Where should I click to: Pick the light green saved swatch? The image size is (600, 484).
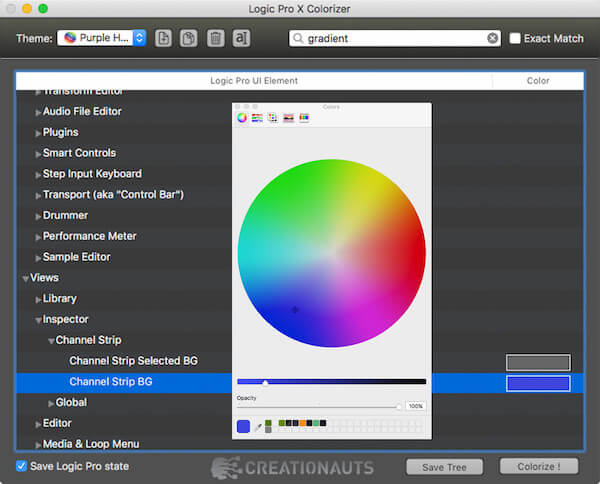pyautogui.click(x=316, y=423)
